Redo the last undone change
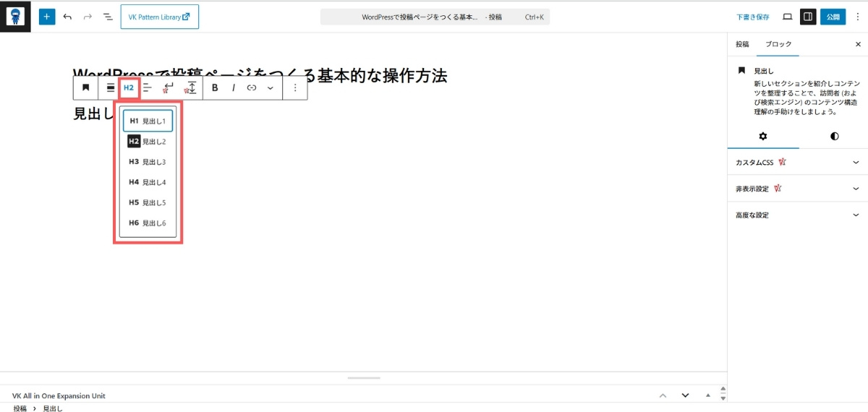 (88, 17)
